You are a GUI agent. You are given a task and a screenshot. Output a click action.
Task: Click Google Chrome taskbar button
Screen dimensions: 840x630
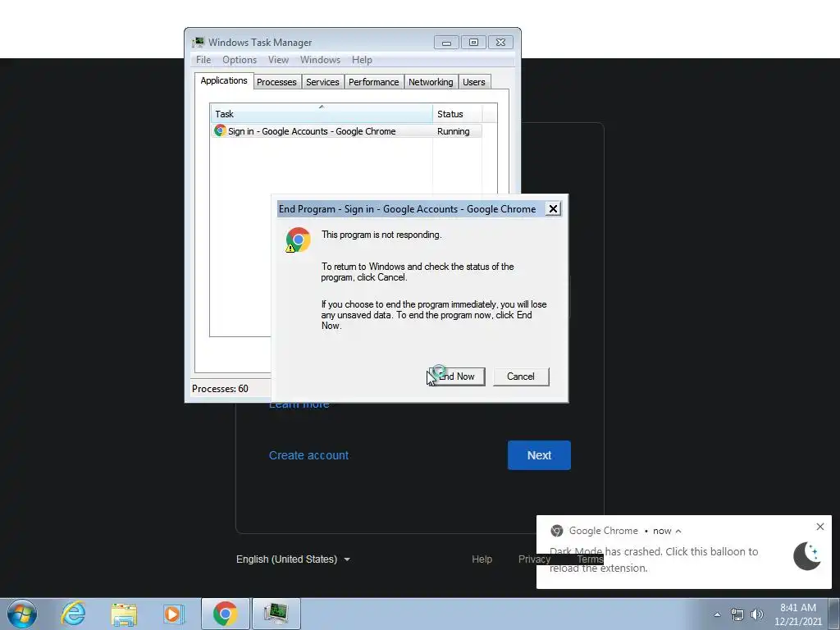(x=225, y=614)
